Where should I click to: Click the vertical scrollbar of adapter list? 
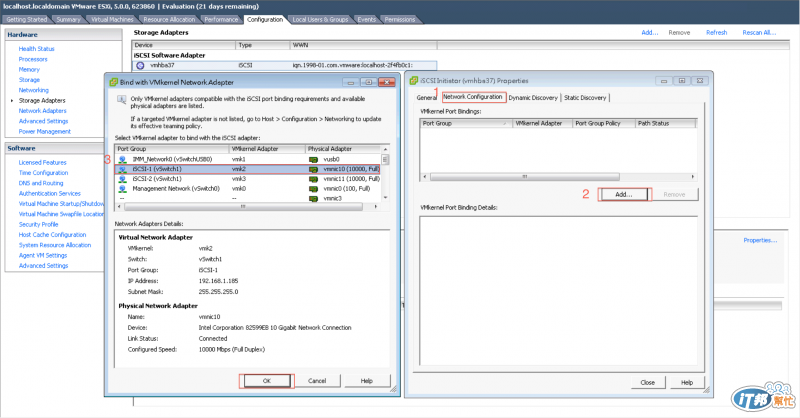pyautogui.click(x=385, y=174)
